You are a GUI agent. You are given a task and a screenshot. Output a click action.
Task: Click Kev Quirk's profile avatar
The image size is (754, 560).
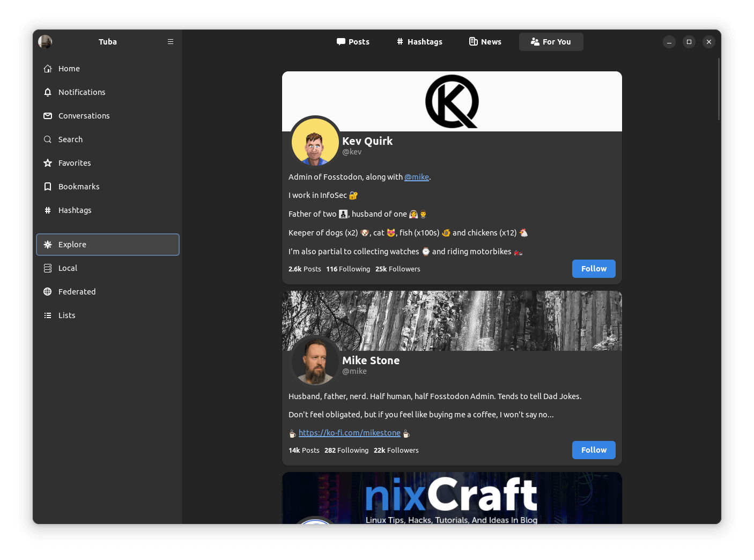pos(315,142)
